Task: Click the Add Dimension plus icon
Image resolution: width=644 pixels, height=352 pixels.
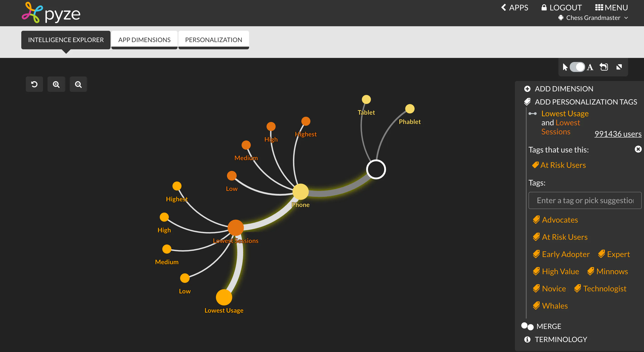Action: pos(527,89)
